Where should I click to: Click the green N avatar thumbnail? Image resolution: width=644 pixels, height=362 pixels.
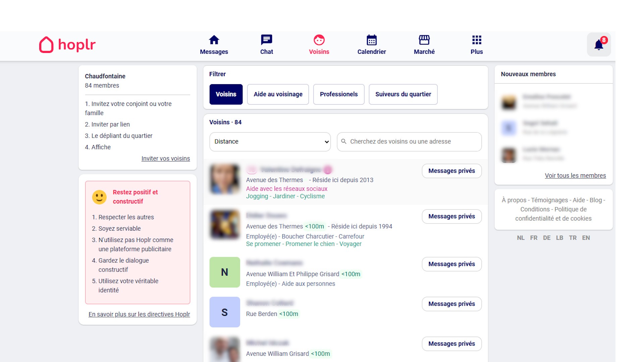coord(224,272)
